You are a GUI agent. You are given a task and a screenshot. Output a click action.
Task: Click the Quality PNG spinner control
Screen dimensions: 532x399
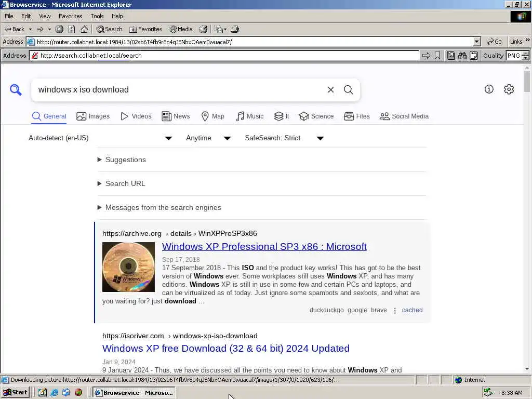(x=526, y=56)
